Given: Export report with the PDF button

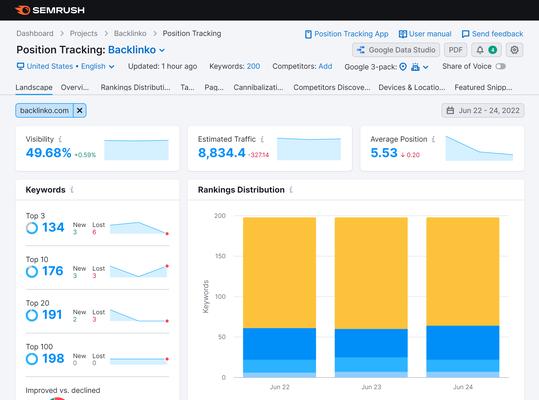Looking at the screenshot, I should 455,50.
